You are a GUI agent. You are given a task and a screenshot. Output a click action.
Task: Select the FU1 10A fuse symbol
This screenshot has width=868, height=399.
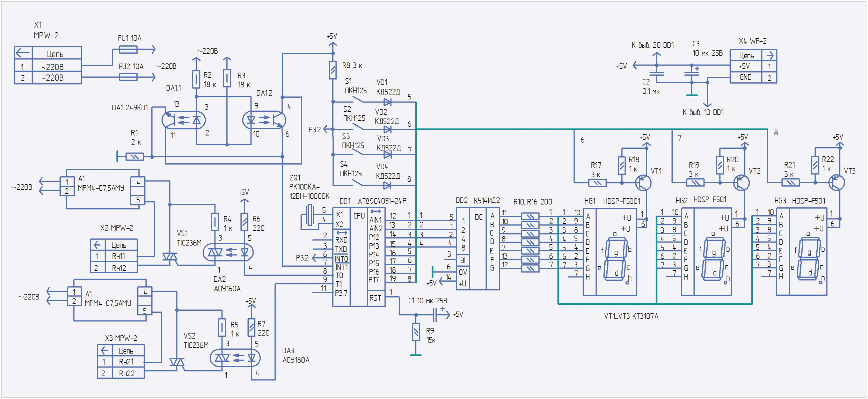point(128,50)
